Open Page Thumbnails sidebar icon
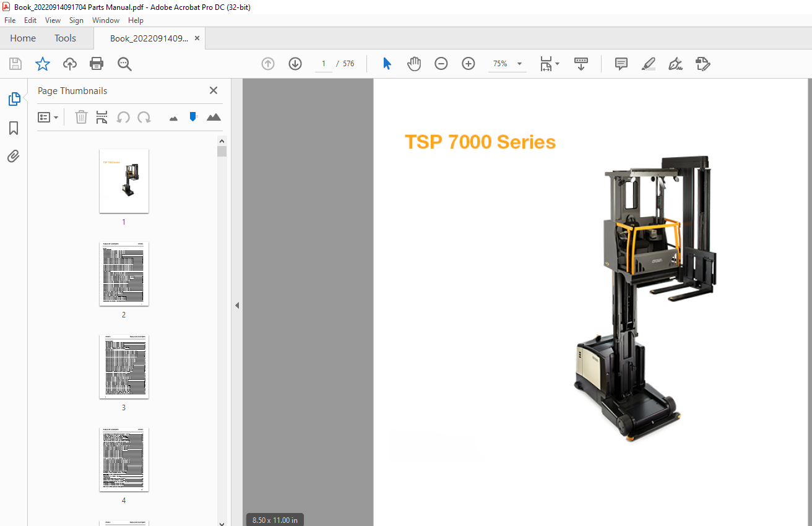The width and height of the screenshot is (812, 526). (14, 99)
